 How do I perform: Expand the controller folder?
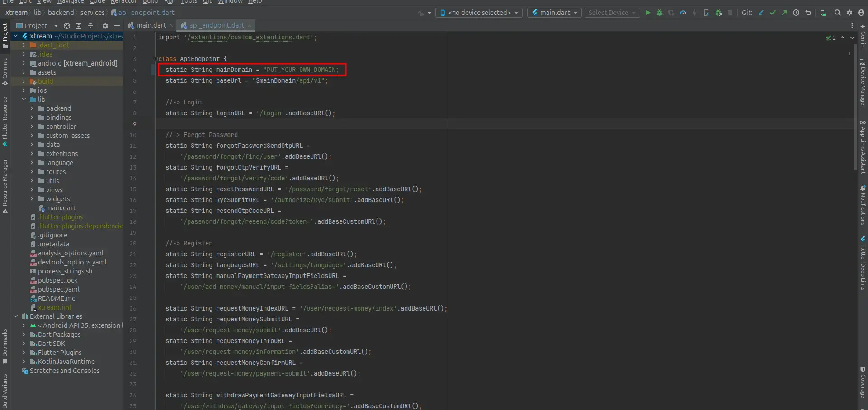[x=32, y=127]
